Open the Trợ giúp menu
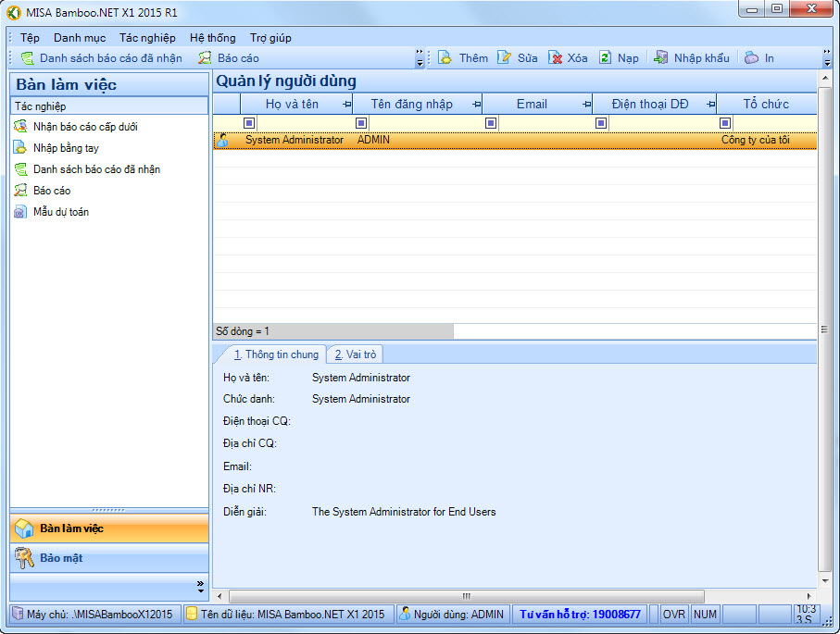Screen dimensions: 840x634 pyautogui.click(x=270, y=37)
